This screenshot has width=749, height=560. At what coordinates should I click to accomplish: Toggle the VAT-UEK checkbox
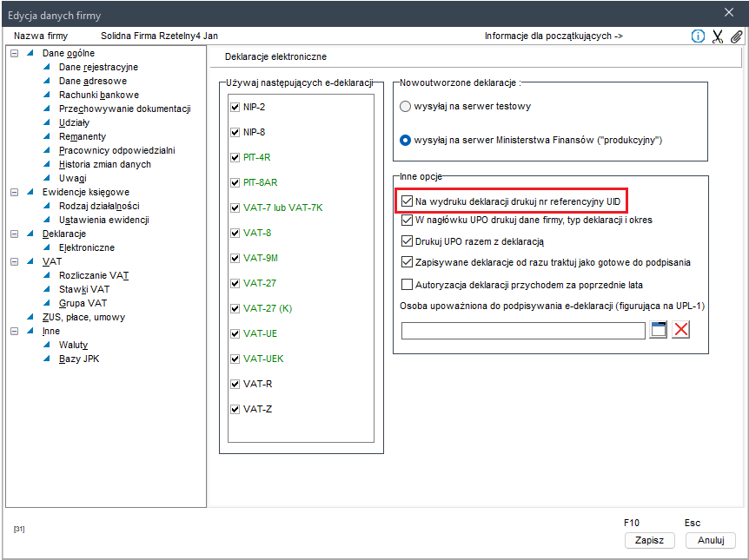(235, 359)
